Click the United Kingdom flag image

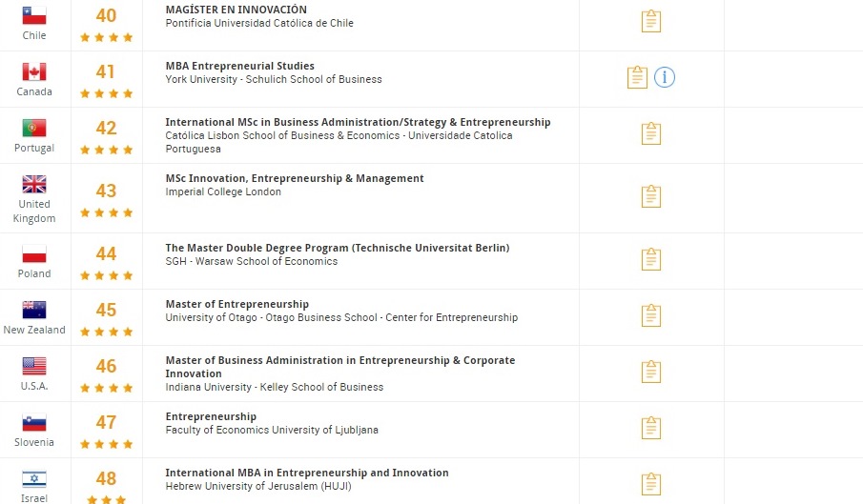point(34,184)
